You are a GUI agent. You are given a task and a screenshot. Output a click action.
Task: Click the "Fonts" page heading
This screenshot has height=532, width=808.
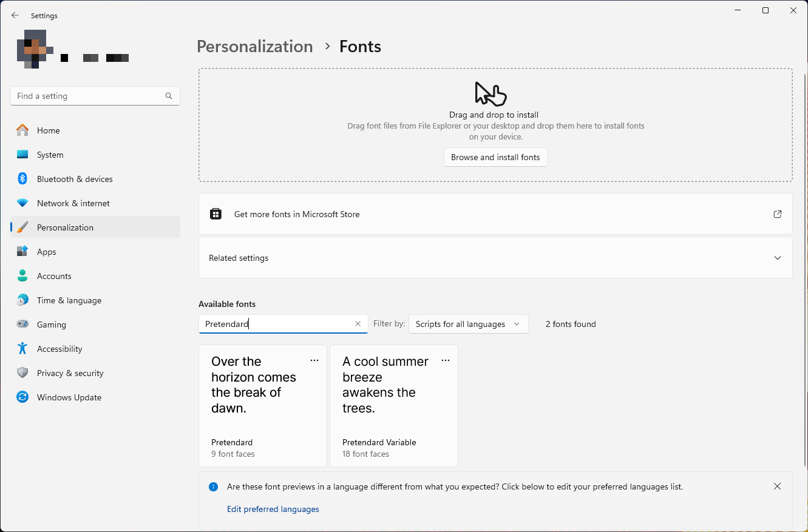click(x=360, y=47)
